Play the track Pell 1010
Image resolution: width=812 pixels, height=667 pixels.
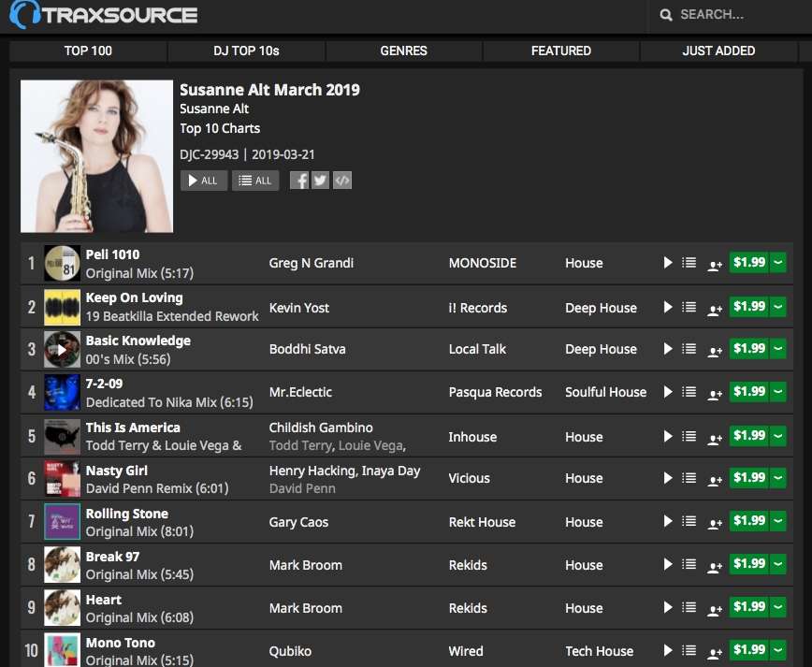668,263
